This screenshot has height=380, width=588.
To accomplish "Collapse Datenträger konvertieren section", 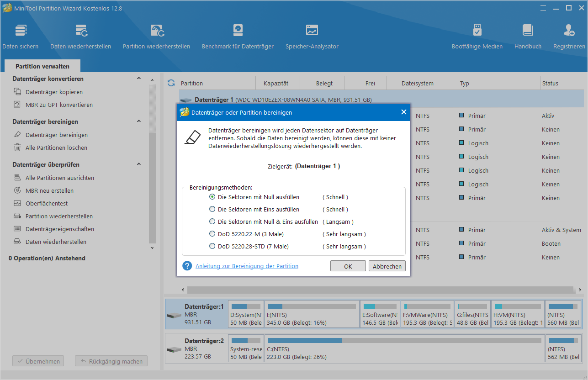I will (139, 79).
